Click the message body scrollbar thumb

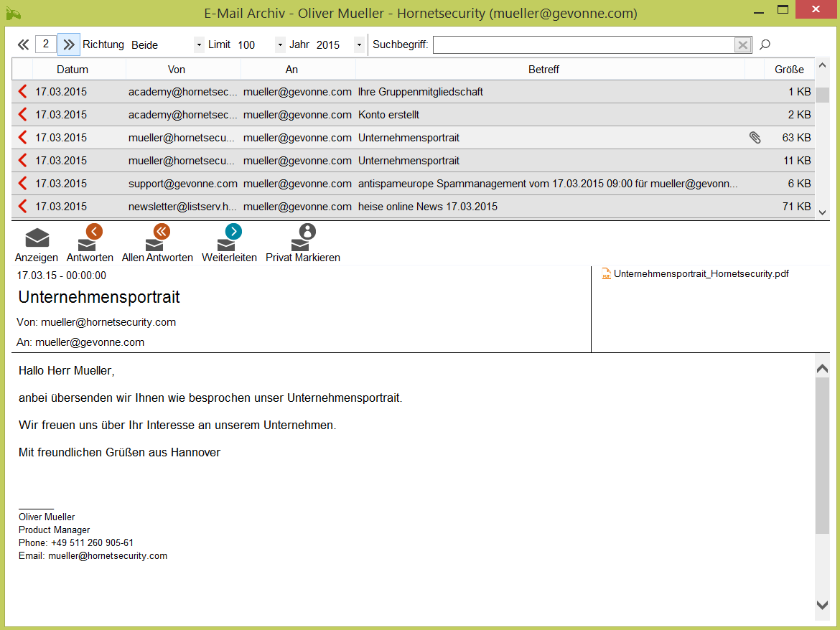pos(822,456)
